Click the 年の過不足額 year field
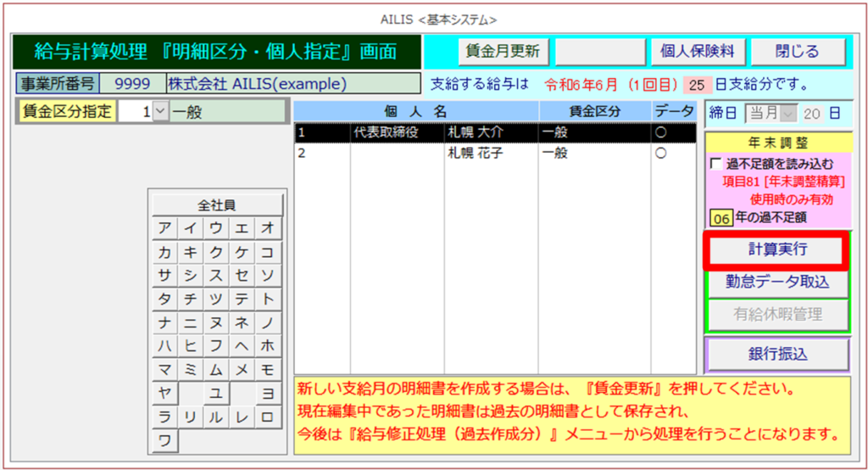This screenshot has width=868, height=470. (721, 218)
